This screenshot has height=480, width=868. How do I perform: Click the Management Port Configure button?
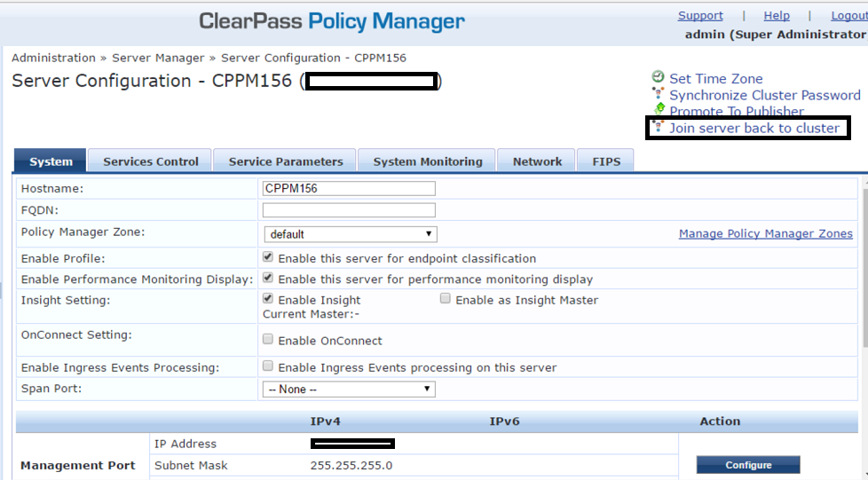coord(748,465)
